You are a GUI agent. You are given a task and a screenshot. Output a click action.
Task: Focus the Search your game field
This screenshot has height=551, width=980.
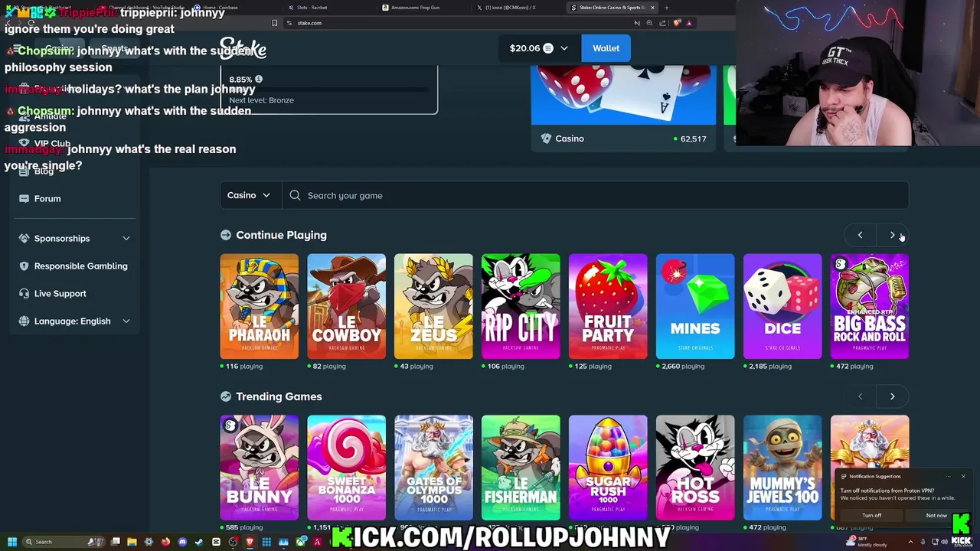click(596, 195)
